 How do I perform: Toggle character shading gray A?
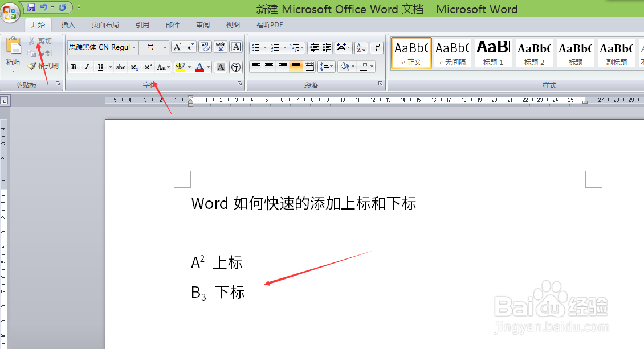[x=221, y=67]
